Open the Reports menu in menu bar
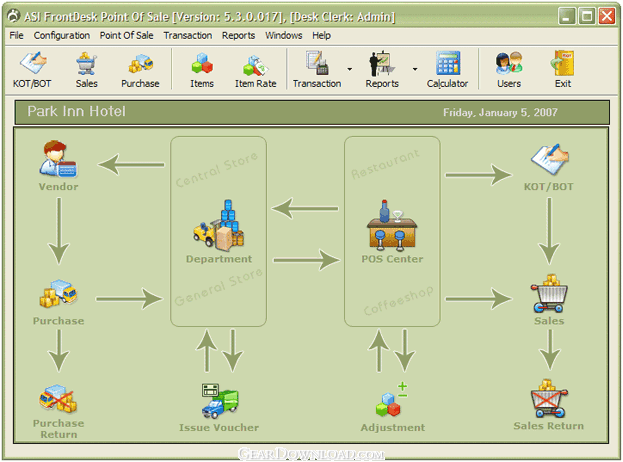This screenshot has width=623, height=462. click(x=238, y=35)
